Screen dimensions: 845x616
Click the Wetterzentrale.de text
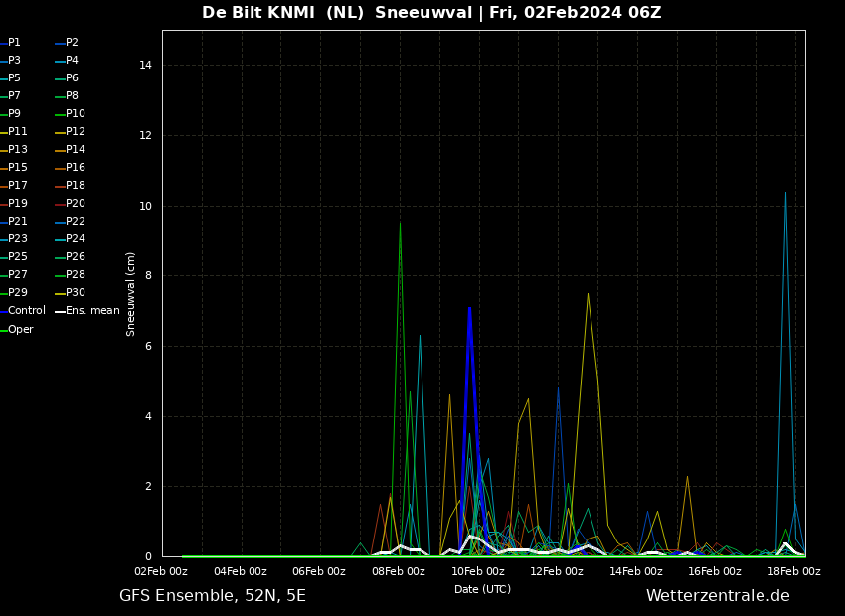[718, 596]
